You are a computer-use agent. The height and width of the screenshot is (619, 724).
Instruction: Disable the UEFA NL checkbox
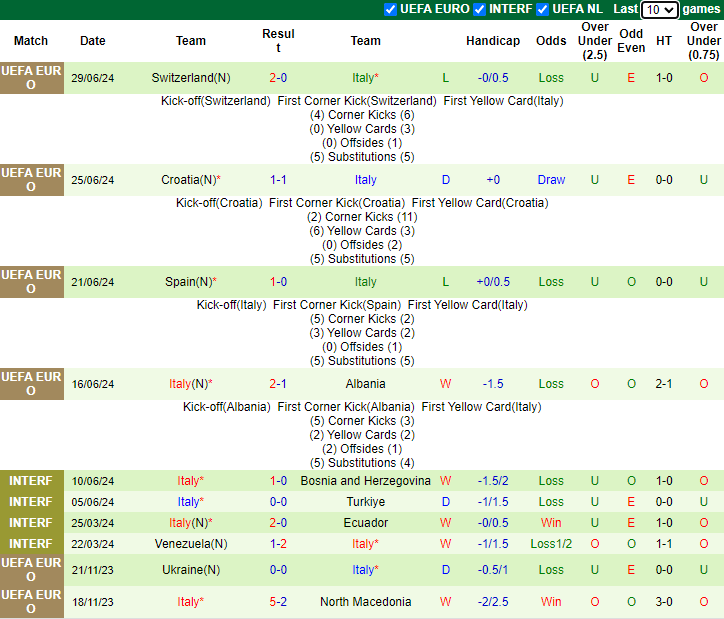click(543, 9)
